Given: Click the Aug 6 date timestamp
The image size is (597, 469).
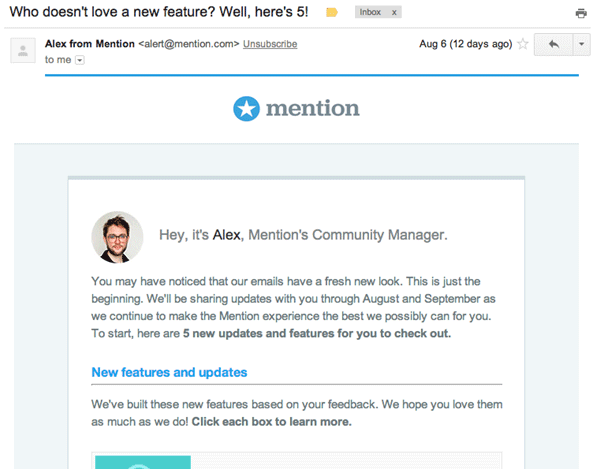Looking at the screenshot, I should (466, 44).
